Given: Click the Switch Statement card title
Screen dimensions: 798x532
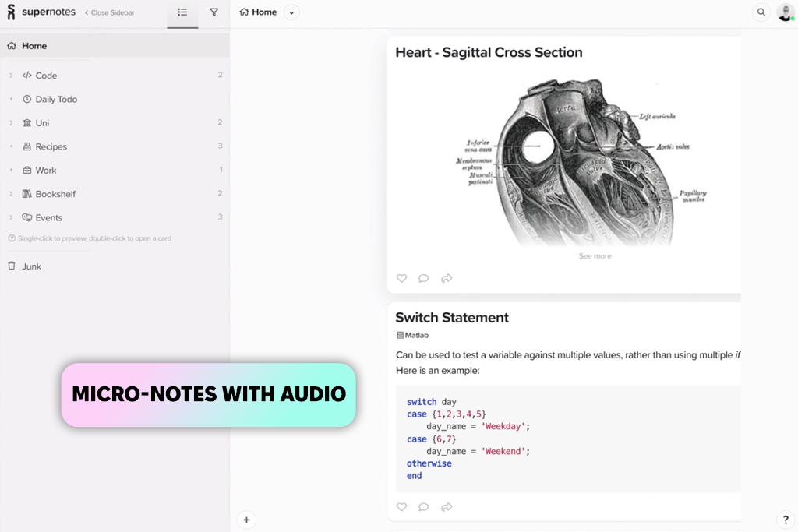Looking at the screenshot, I should 452,318.
